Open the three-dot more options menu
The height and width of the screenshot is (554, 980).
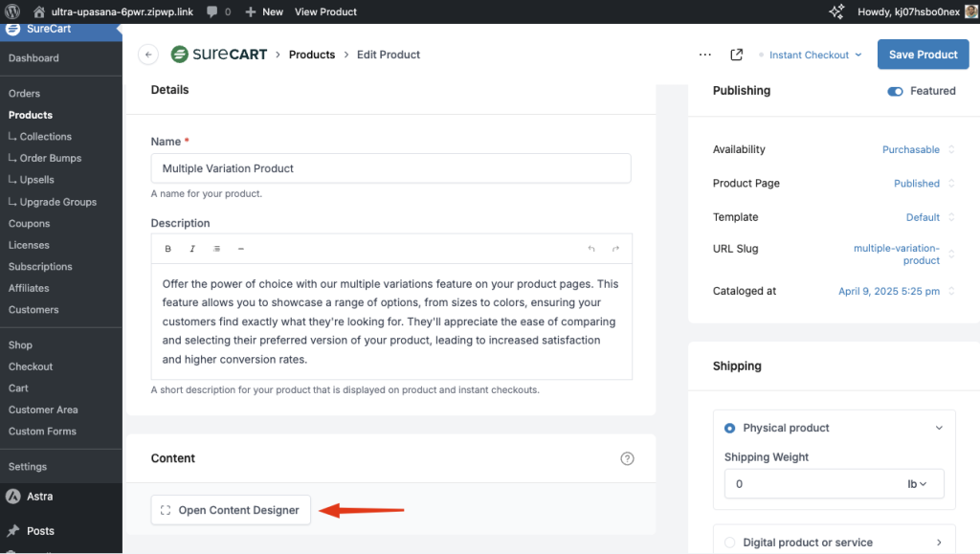pos(705,55)
